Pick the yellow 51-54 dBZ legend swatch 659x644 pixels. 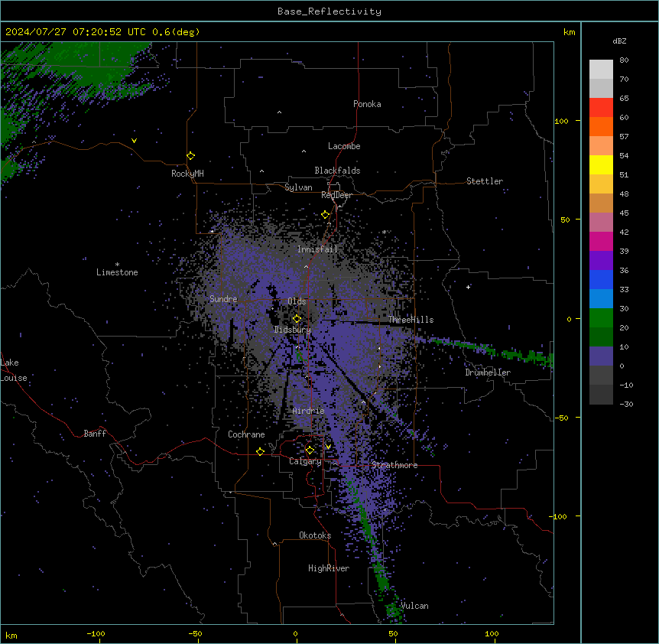tap(601, 164)
